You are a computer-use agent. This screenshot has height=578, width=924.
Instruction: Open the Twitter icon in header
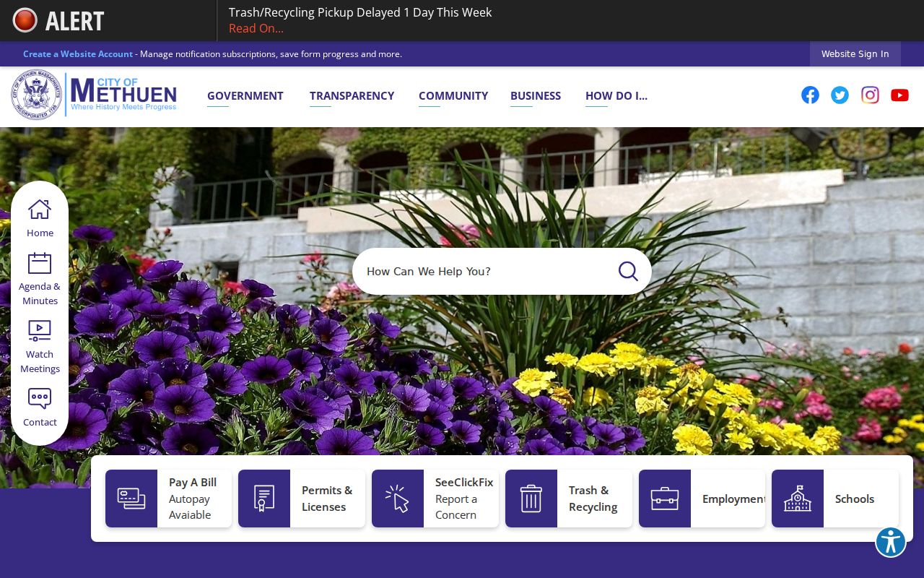[x=840, y=95]
